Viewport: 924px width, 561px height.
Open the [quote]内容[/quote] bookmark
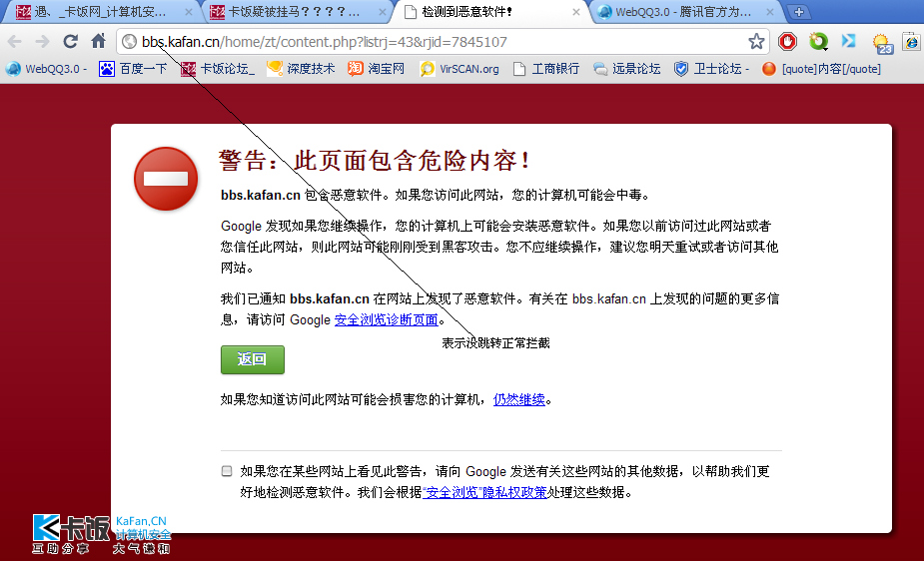[x=821, y=69]
